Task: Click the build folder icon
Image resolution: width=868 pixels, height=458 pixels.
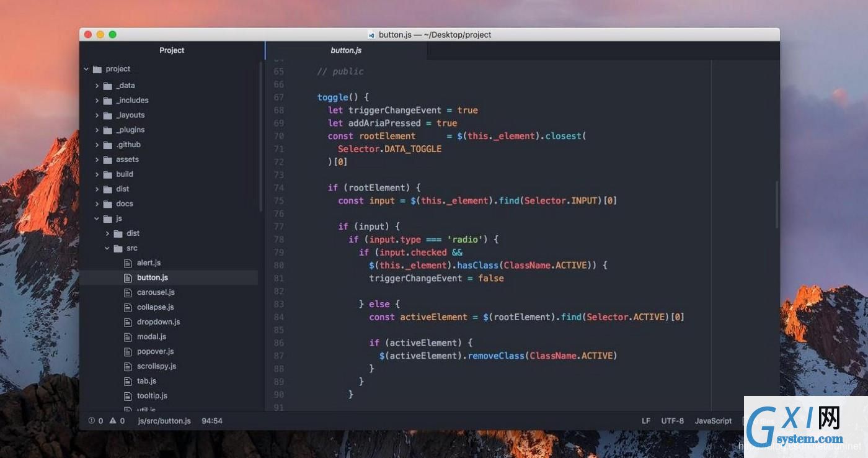Action: [107, 174]
